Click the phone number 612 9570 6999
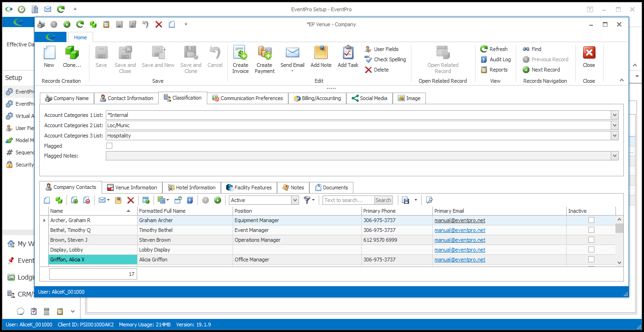This screenshot has height=332, width=644. (380, 240)
